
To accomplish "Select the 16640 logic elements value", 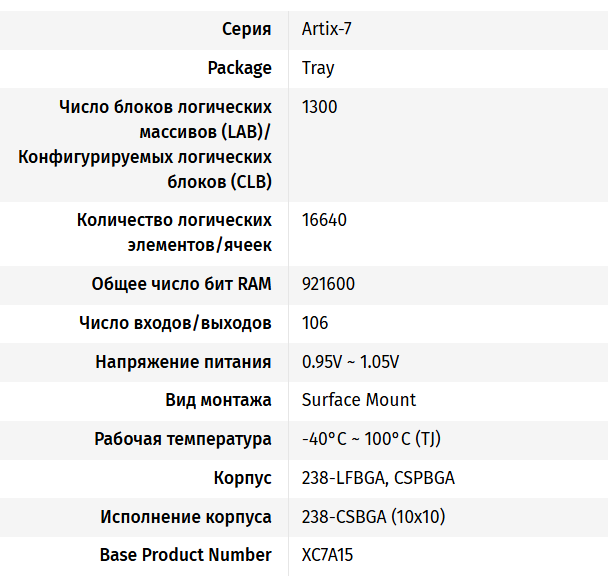I will [324, 220].
